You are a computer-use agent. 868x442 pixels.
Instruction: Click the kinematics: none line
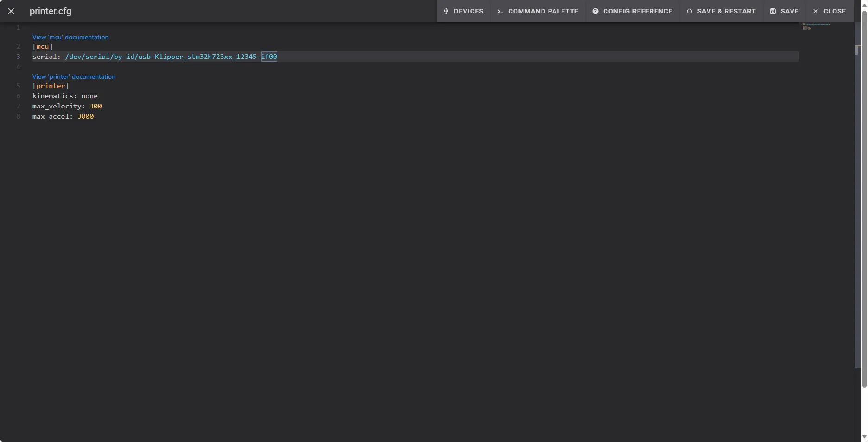65,96
